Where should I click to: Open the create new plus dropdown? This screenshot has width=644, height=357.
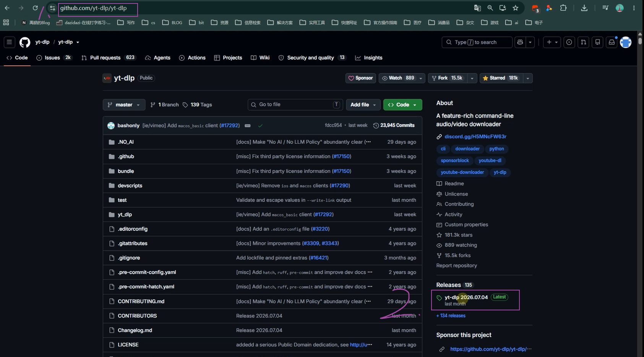point(552,42)
